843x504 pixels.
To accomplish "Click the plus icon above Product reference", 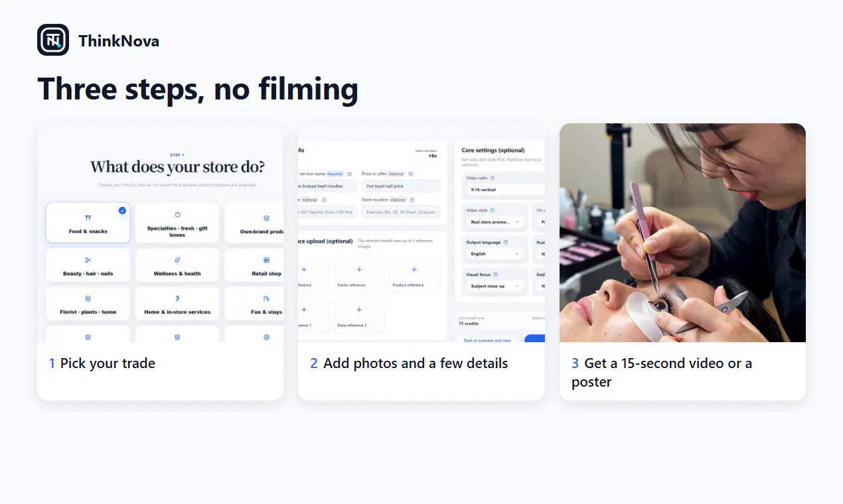I will (x=414, y=270).
